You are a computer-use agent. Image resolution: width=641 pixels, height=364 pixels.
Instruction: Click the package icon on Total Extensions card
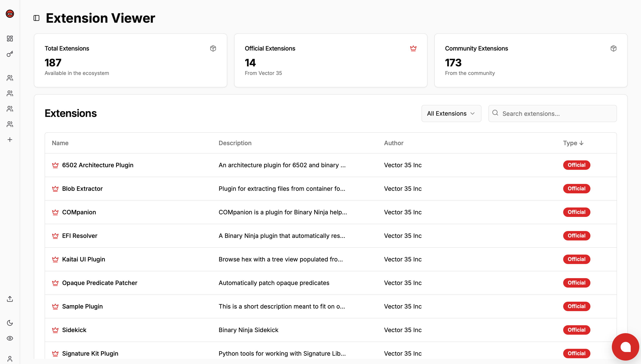tap(213, 48)
